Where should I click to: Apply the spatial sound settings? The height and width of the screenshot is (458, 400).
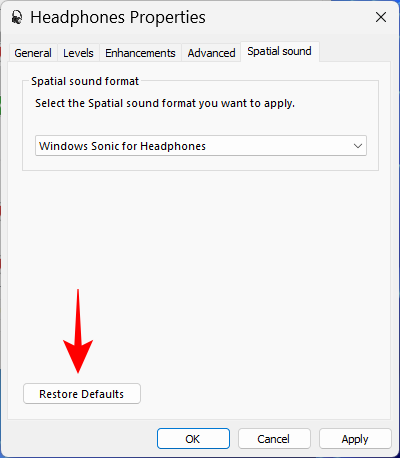[x=355, y=439]
